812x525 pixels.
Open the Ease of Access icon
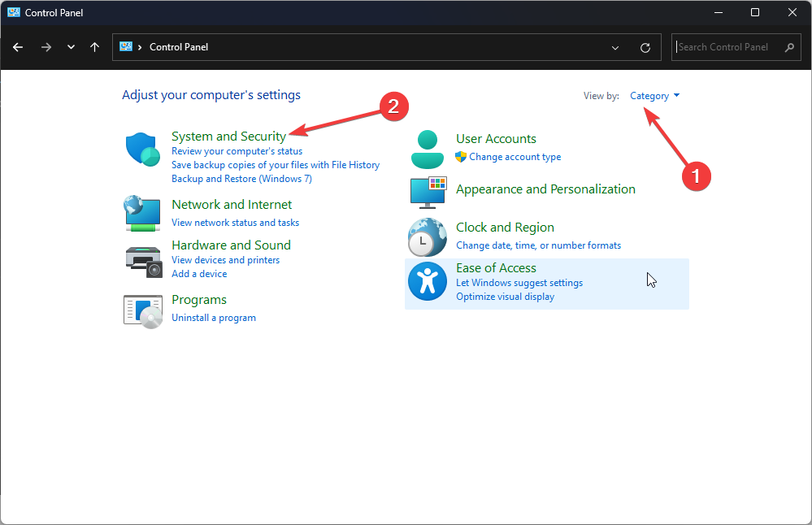click(x=427, y=281)
